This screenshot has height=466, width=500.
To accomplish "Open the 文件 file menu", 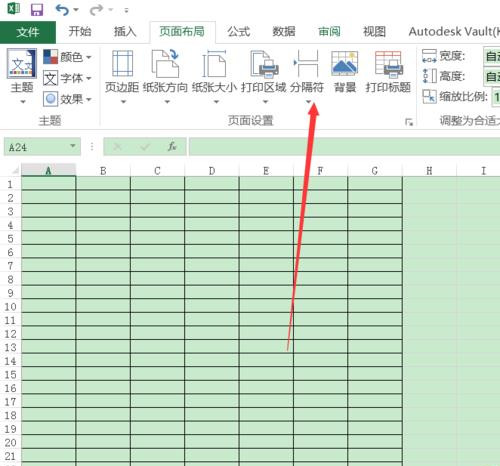I will pos(28,32).
